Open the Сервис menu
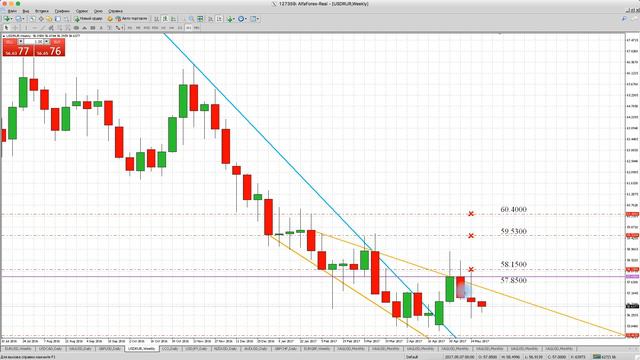 (82, 11)
